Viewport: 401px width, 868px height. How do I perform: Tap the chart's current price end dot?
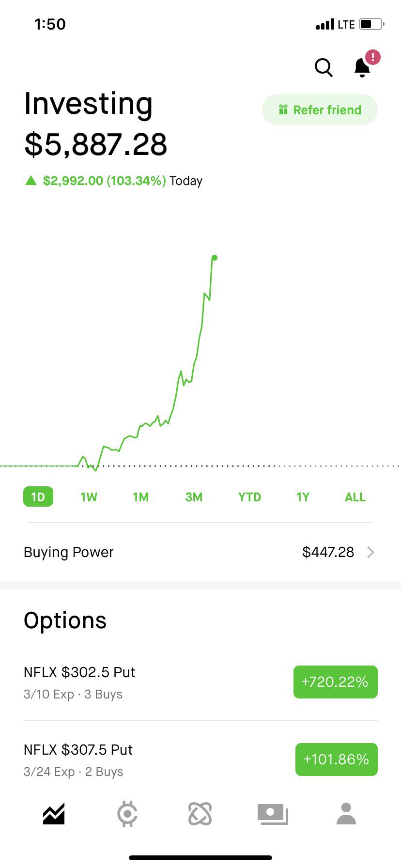tap(215, 258)
